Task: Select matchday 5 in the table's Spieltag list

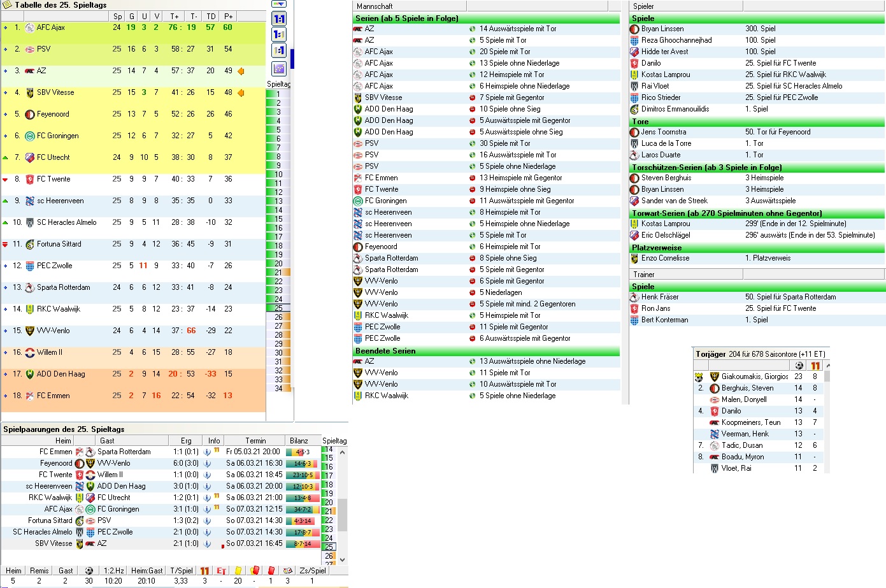Action: [x=278, y=130]
